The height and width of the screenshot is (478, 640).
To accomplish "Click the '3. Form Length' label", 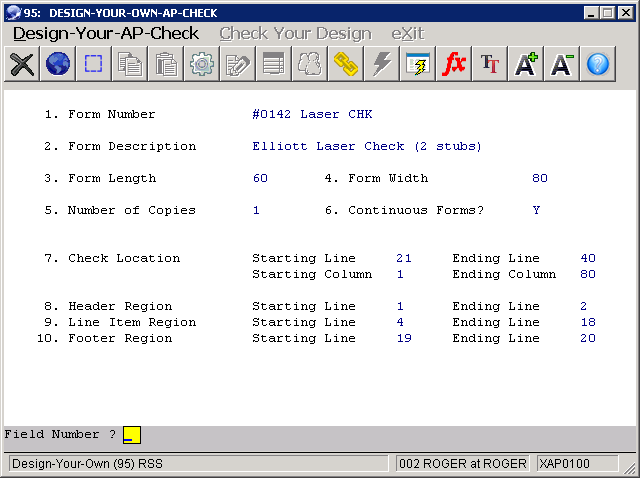I will tap(100, 178).
